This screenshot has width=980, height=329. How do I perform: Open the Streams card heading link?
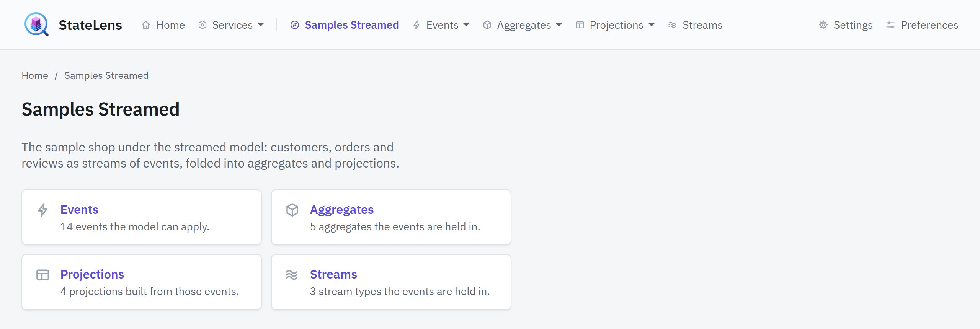(x=333, y=274)
